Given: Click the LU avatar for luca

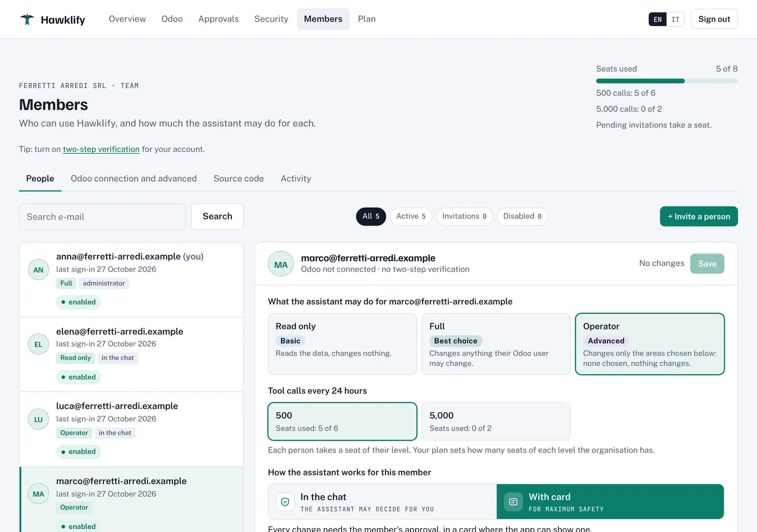Looking at the screenshot, I should 38,419.
